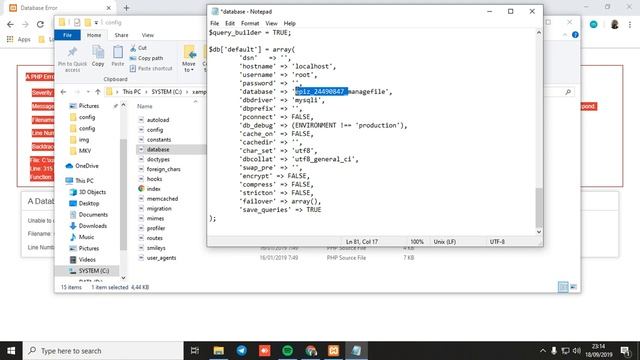Open the Apps shortcut in bookmarks bar
This screenshot has width=640, height=360.
point(19,39)
